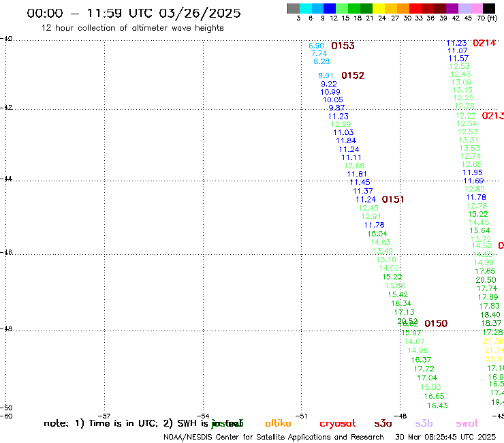The height and width of the screenshot is (443, 504).
Task: Click the time marker '0150'
Action: [x=436, y=324]
